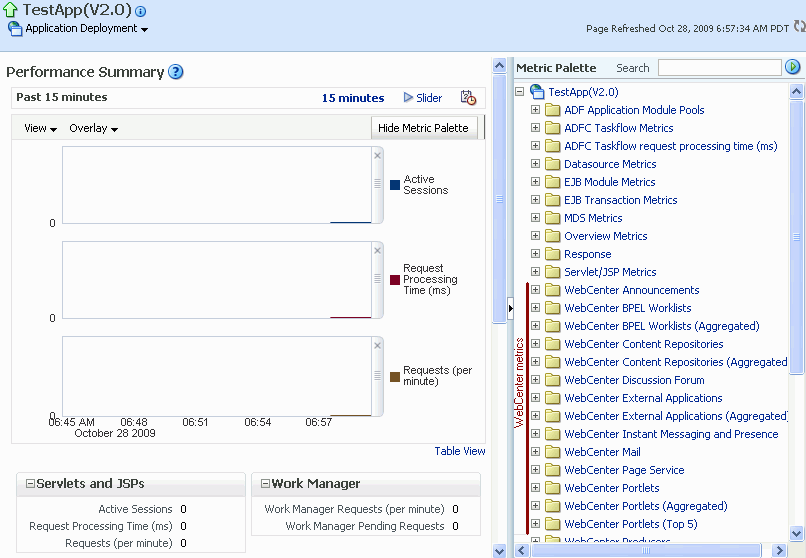
Task: Collapse the TestApp(V2.0) root tree node
Action: (x=520, y=92)
